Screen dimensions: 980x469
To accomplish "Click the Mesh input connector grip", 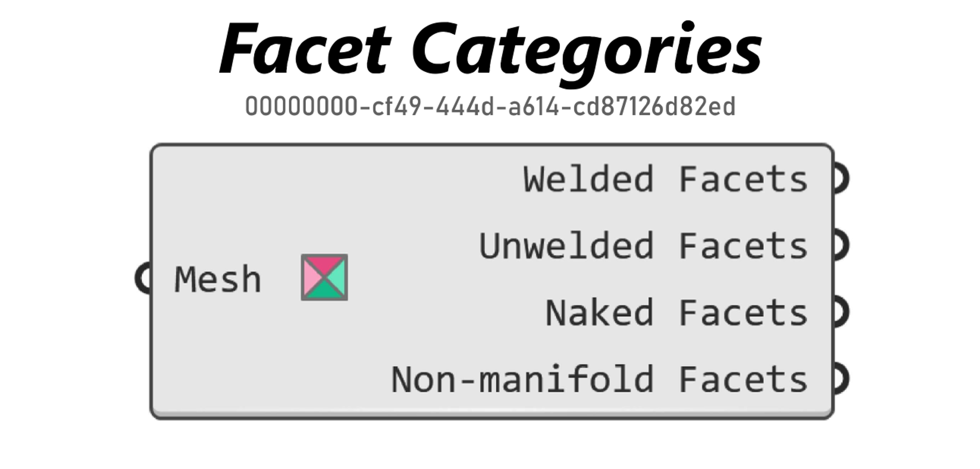I will pos(143,278).
